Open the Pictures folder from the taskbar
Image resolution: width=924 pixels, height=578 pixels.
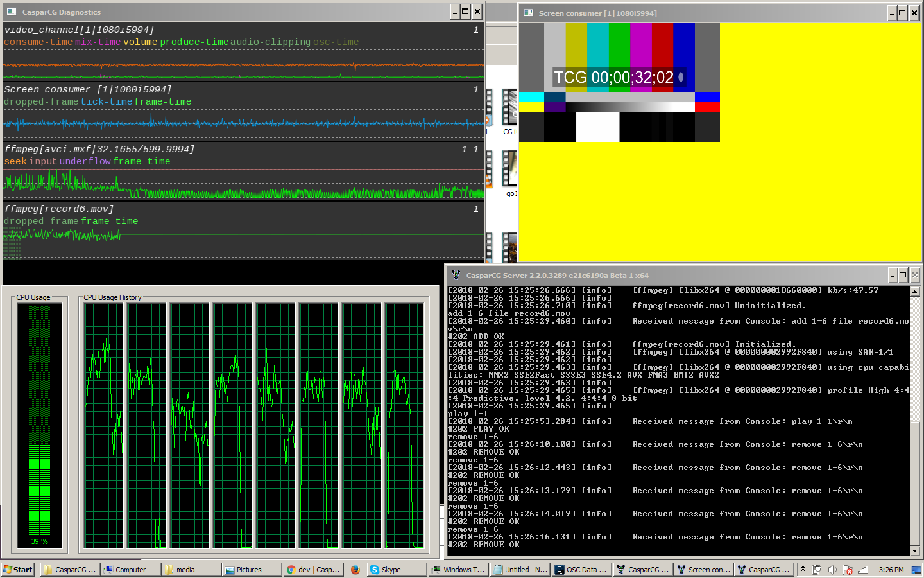pyautogui.click(x=250, y=569)
